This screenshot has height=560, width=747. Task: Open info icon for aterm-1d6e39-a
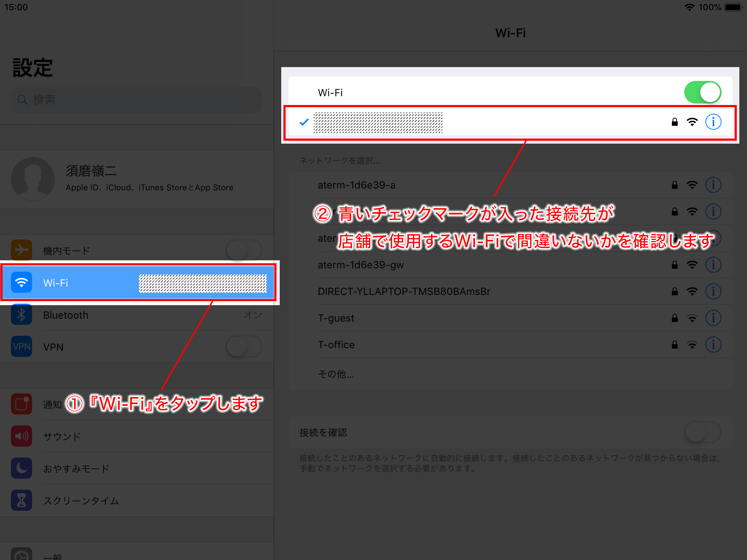pyautogui.click(x=713, y=185)
